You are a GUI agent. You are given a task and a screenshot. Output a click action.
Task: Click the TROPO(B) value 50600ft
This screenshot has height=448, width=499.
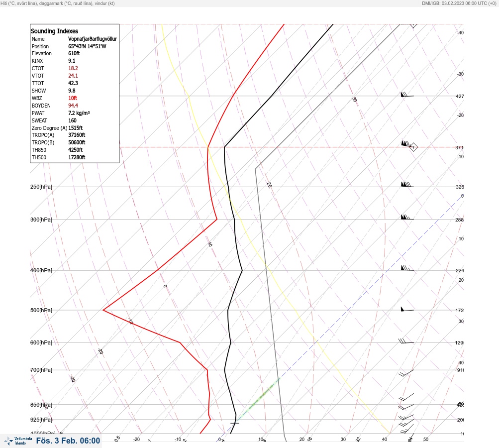(x=77, y=142)
